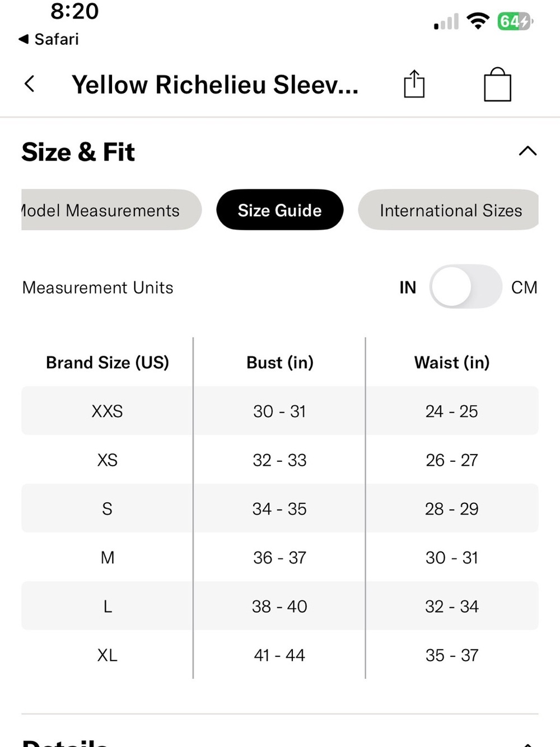
Task: Tap the 8:20 clock in status bar
Action: pyautogui.click(x=74, y=11)
